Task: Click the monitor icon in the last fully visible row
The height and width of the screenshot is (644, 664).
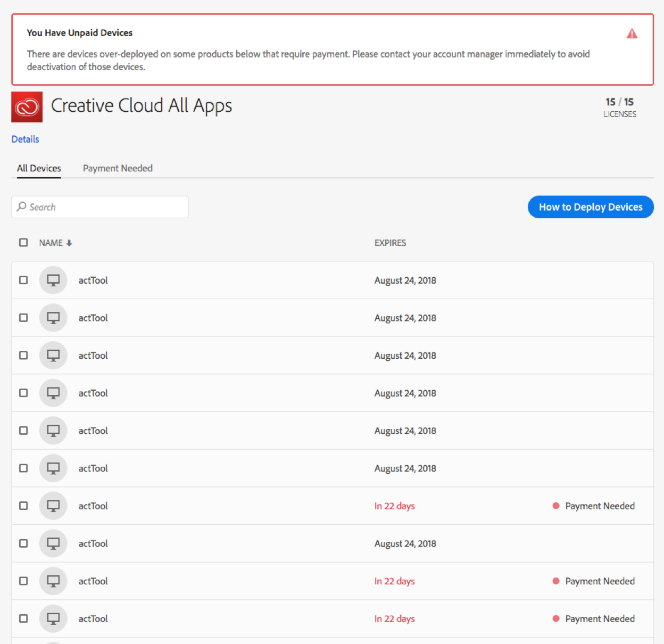Action: pos(53,618)
